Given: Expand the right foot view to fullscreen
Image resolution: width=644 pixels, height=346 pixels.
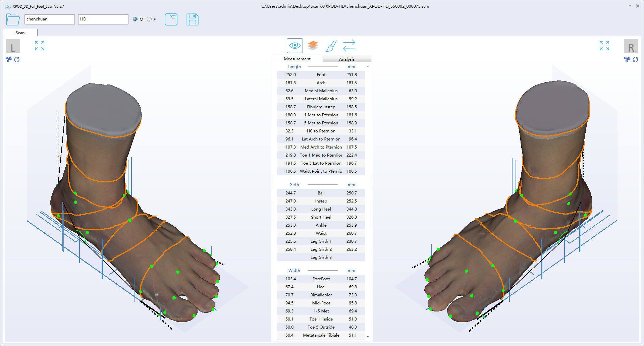Looking at the screenshot, I should tap(604, 46).
